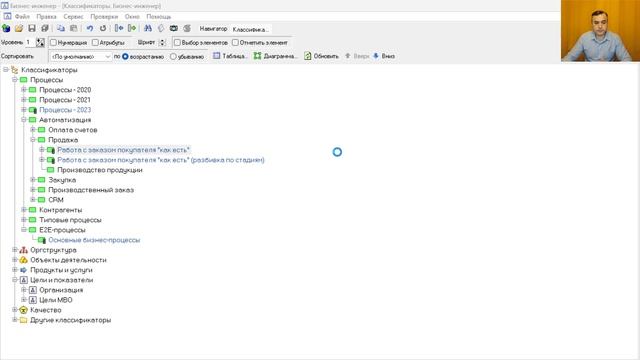Image resolution: width=640 pixels, height=360 pixels.
Task: Click the app icon left of Файл menu
Action: point(7,16)
